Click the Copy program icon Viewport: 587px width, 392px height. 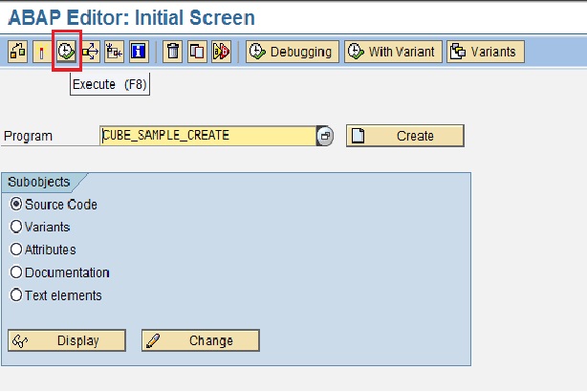click(196, 52)
